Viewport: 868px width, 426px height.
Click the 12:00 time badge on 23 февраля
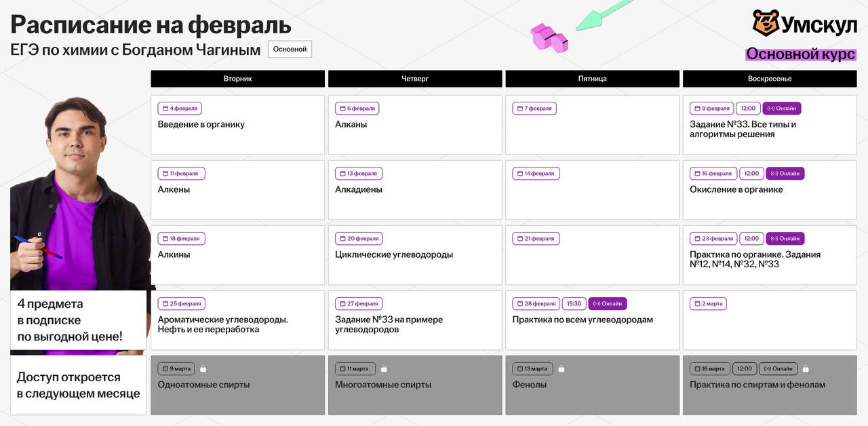tap(751, 239)
